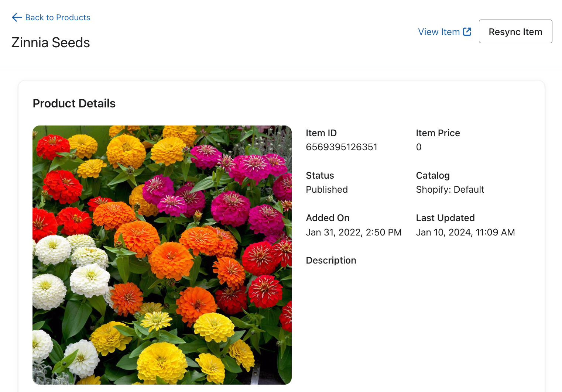Click the Description label
The width and height of the screenshot is (562, 392).
pyautogui.click(x=331, y=260)
